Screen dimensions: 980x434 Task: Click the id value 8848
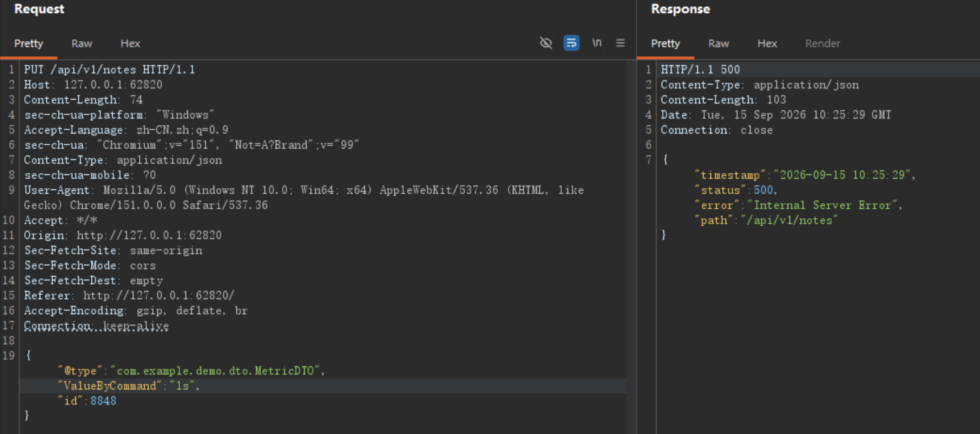[x=103, y=401]
